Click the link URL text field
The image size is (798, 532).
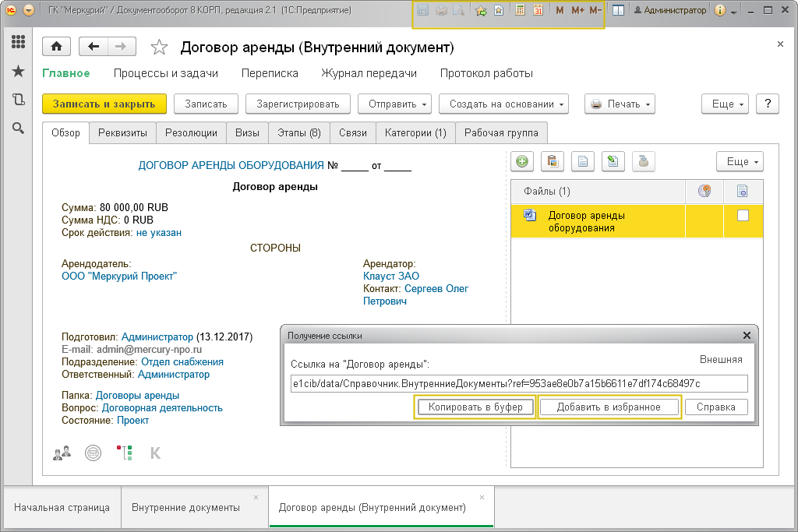[519, 383]
